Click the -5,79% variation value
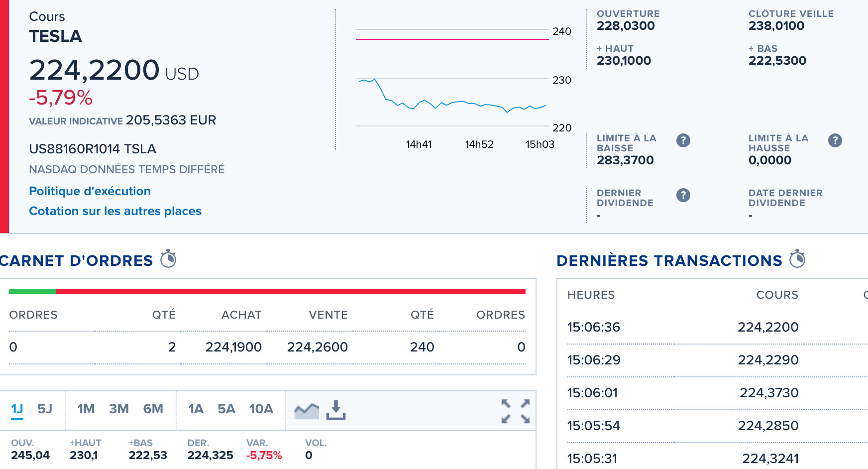Viewport: 868px width, 469px height. (x=61, y=98)
